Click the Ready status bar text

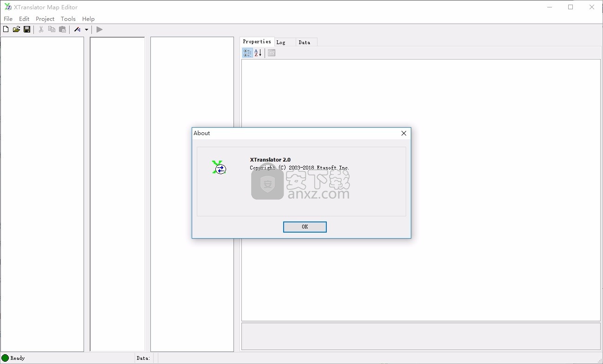(18, 358)
